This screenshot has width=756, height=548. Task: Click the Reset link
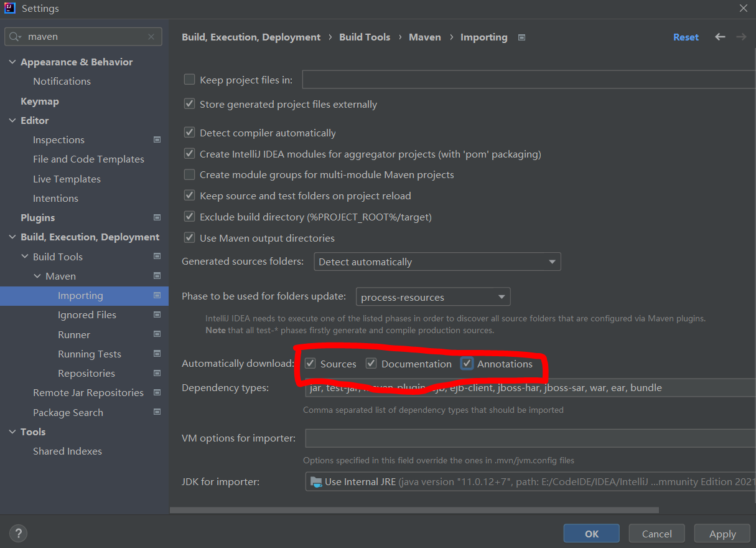686,37
